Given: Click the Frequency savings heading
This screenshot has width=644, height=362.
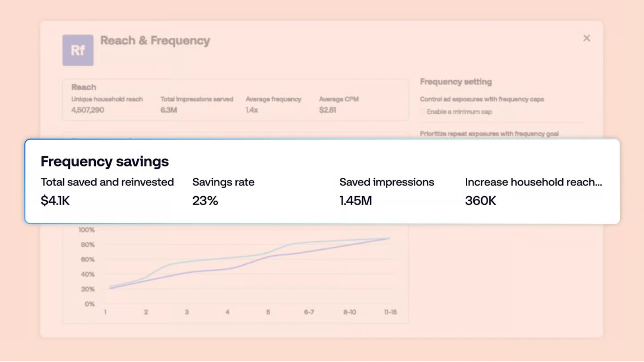Looking at the screenshot, I should 105,161.
